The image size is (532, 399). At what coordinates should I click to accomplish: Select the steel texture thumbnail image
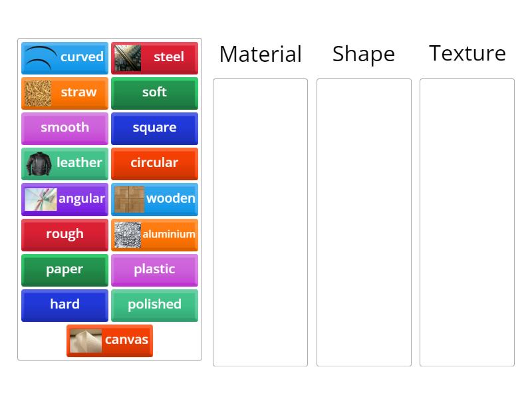pos(126,57)
